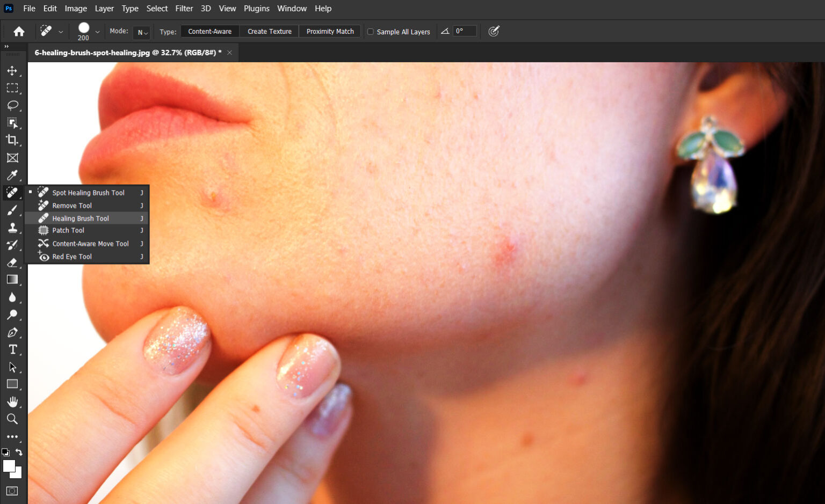Select the Crop tool

click(x=12, y=140)
